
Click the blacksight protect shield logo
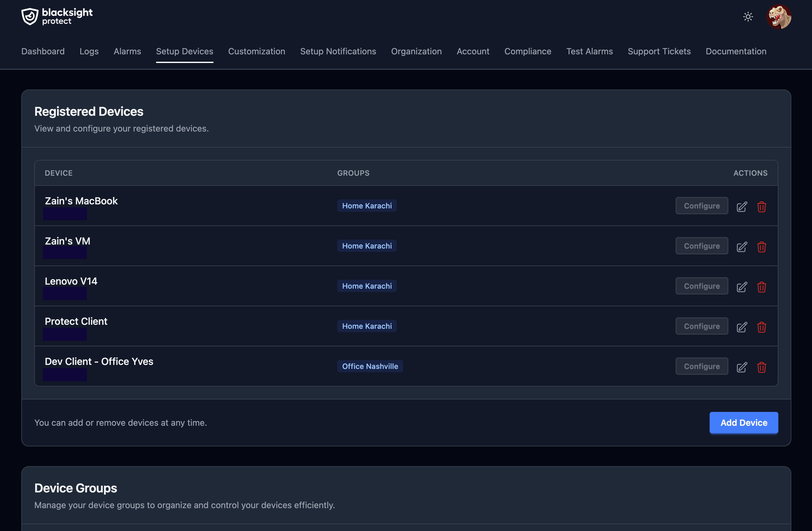(29, 16)
